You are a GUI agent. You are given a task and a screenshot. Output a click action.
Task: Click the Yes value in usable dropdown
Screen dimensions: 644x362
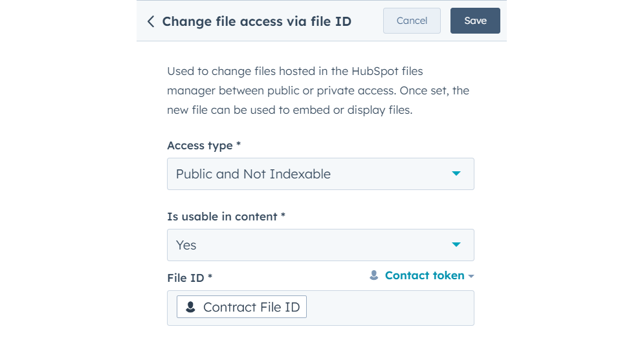186,245
